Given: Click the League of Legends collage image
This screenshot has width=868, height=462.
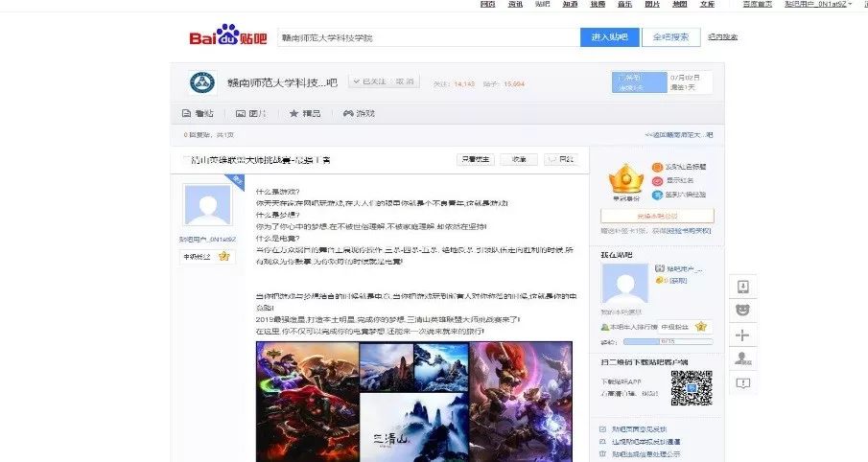Looking at the screenshot, I should 414,402.
